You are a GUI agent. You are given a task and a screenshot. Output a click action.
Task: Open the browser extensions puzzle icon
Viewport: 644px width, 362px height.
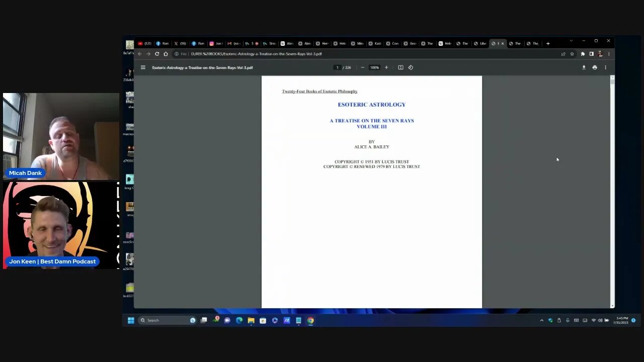click(x=583, y=54)
